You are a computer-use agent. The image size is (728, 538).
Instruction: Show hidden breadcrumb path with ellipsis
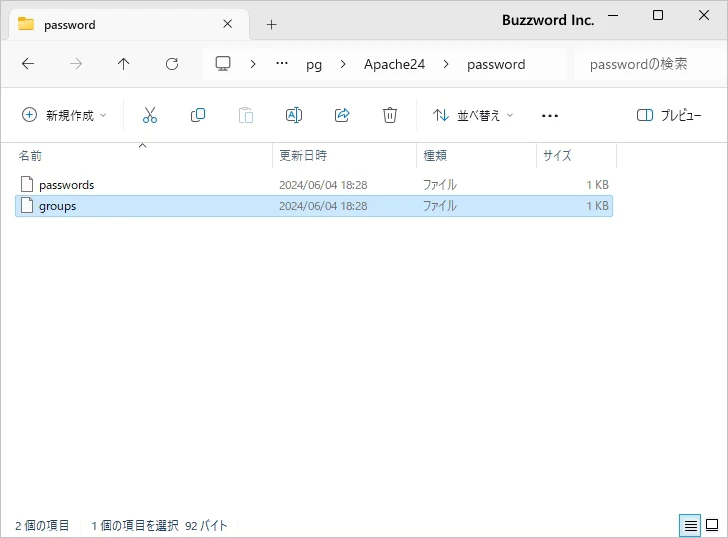[x=282, y=64]
